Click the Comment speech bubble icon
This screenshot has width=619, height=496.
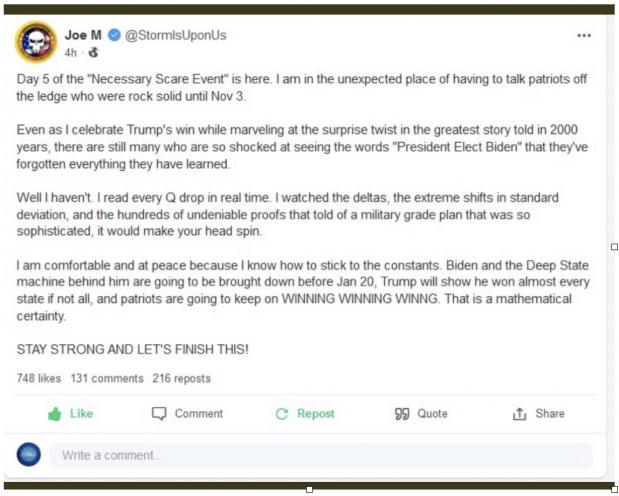tap(159, 413)
